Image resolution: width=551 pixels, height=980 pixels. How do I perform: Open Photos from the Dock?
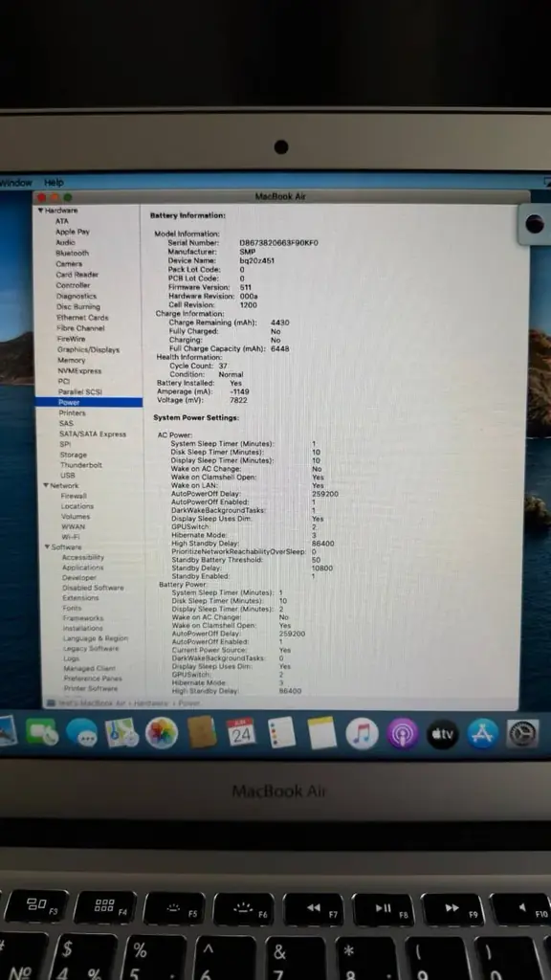pos(162,732)
